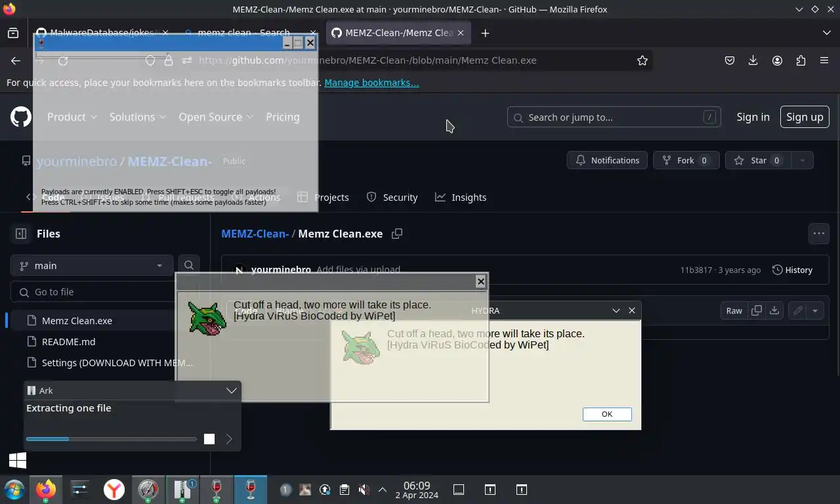This screenshot has width=840, height=504.
Task: Unmute audio via the tray speaker icon
Action: [x=364, y=490]
